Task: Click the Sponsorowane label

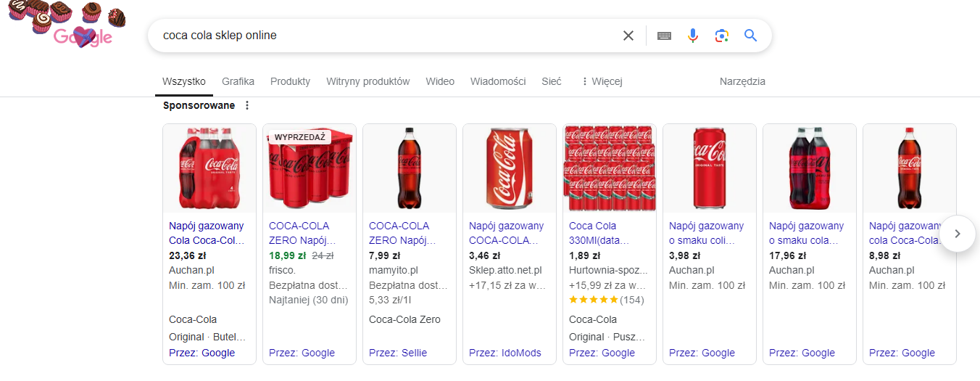Action: 199,105
